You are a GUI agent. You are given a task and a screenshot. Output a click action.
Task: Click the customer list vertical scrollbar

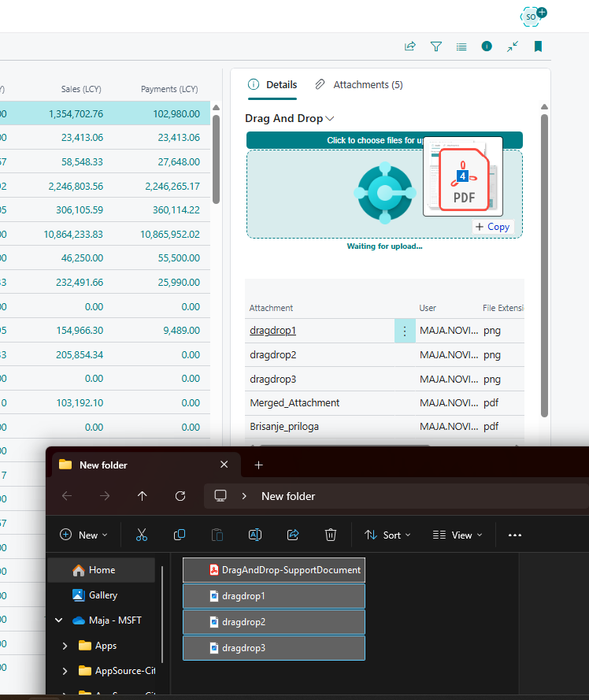pos(216,159)
